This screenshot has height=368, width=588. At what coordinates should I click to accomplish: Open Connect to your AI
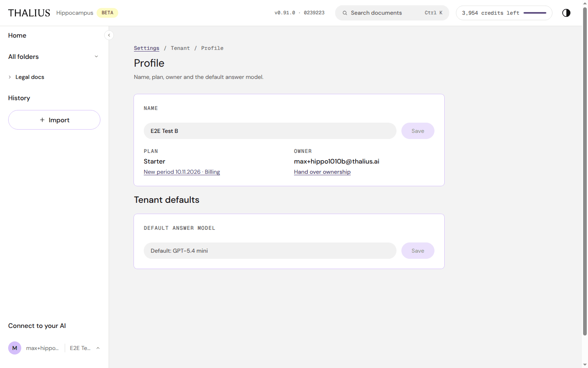tap(37, 326)
